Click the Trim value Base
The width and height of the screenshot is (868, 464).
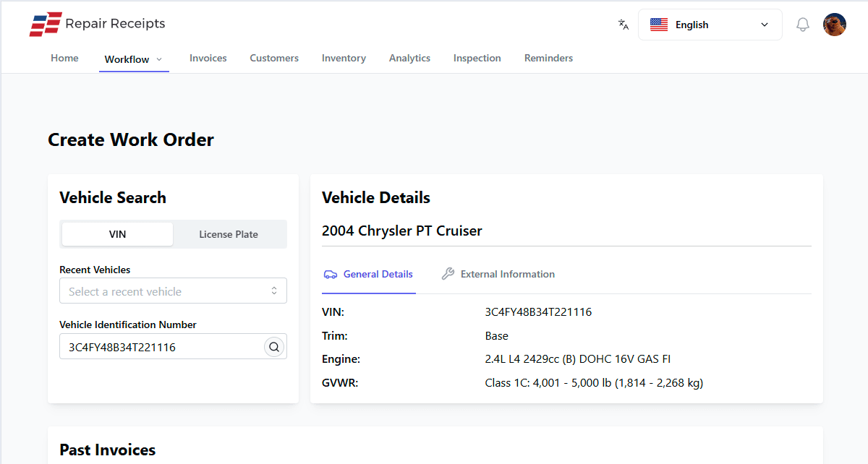[497, 336]
